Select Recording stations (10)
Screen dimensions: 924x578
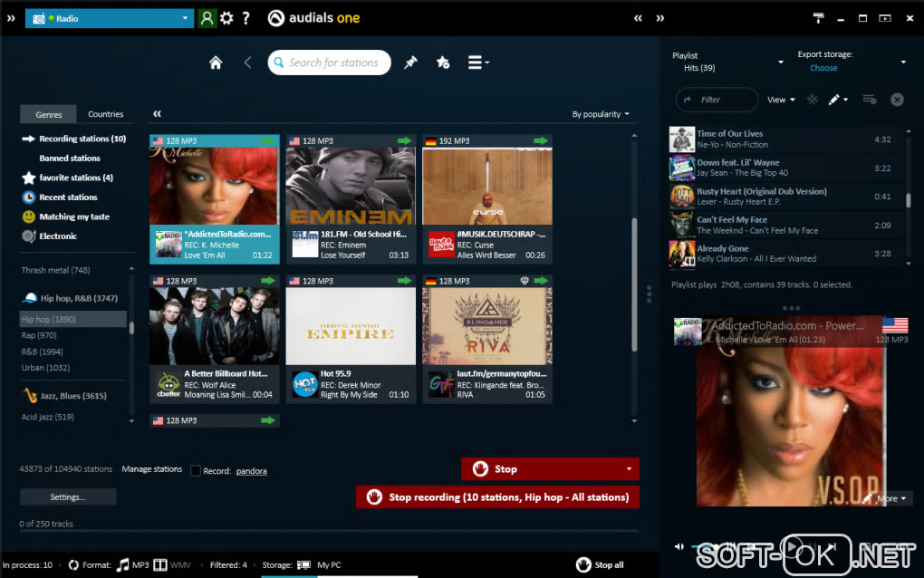click(x=82, y=139)
